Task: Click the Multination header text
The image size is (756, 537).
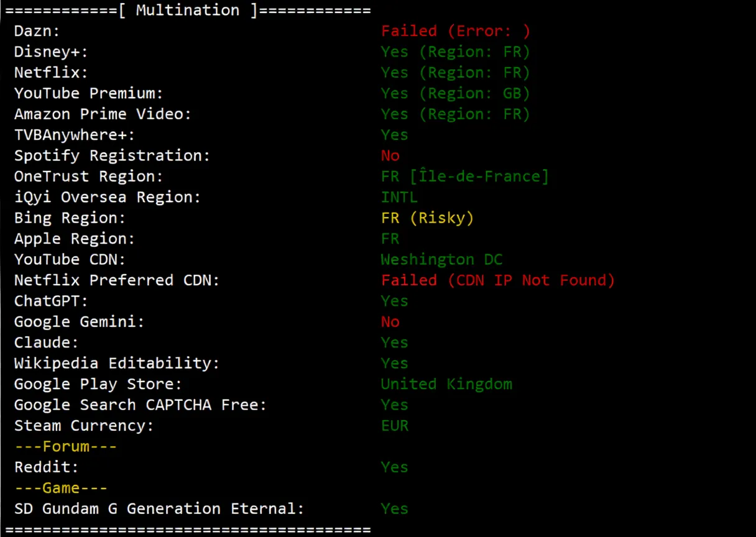Action: tap(187, 11)
